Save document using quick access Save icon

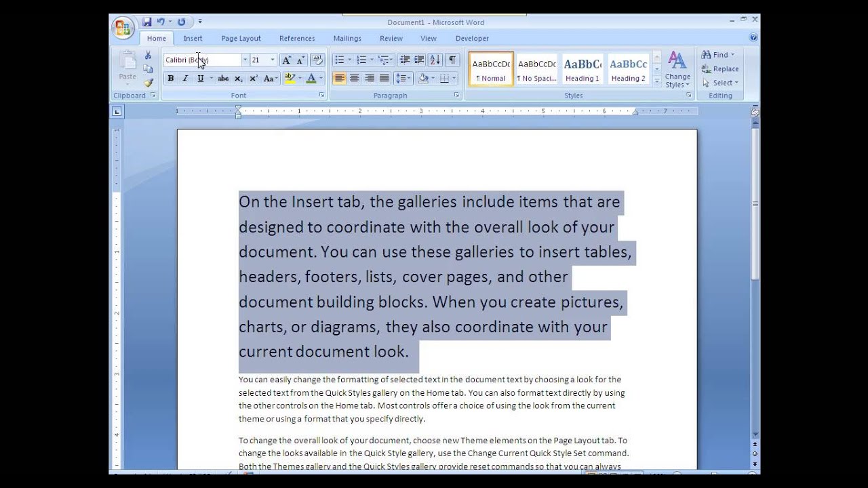click(x=147, y=22)
